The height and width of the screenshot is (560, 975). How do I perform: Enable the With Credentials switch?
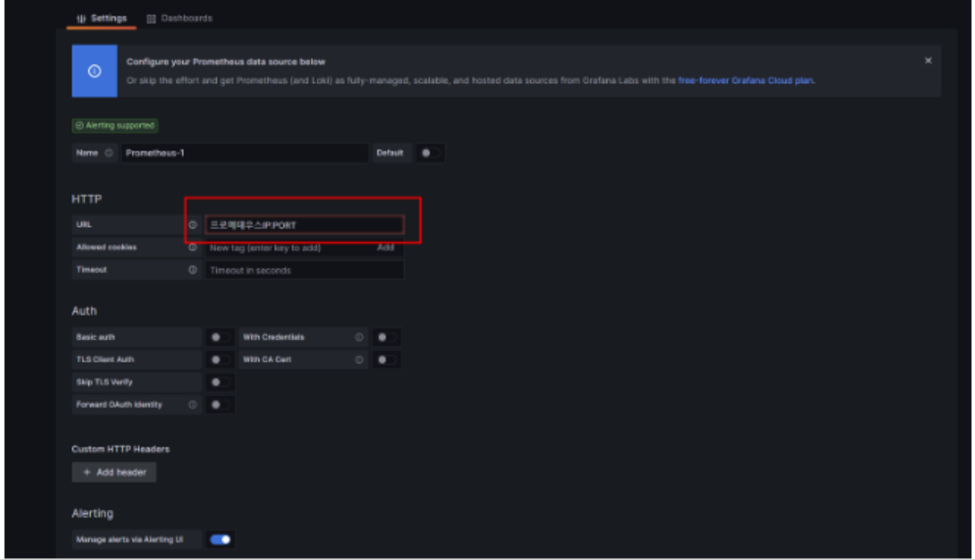[386, 337]
